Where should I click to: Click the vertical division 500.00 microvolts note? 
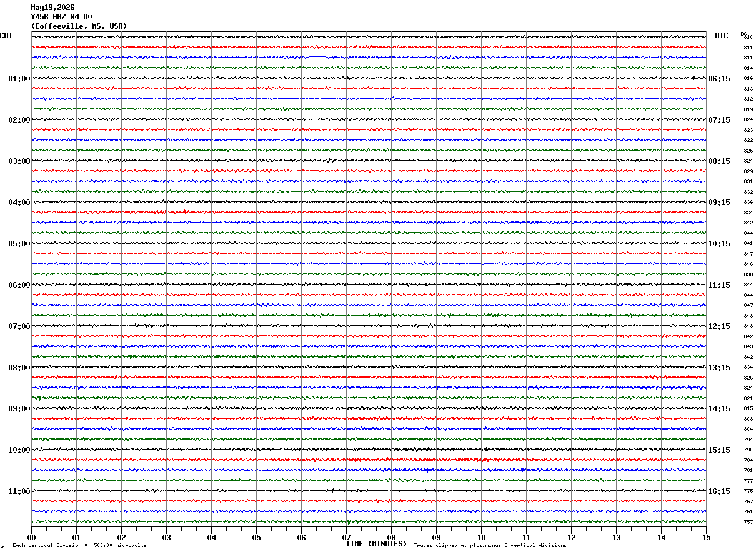tap(79, 546)
